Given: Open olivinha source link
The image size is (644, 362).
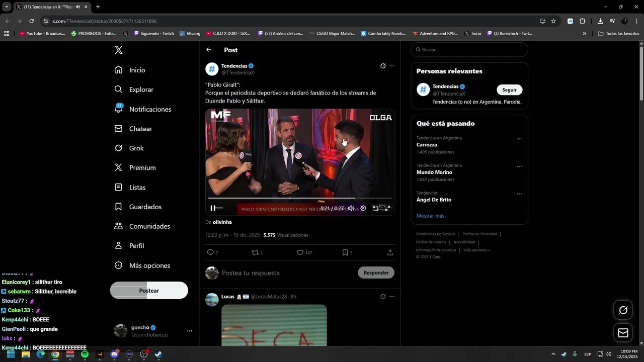Looking at the screenshot, I should pyautogui.click(x=222, y=222).
